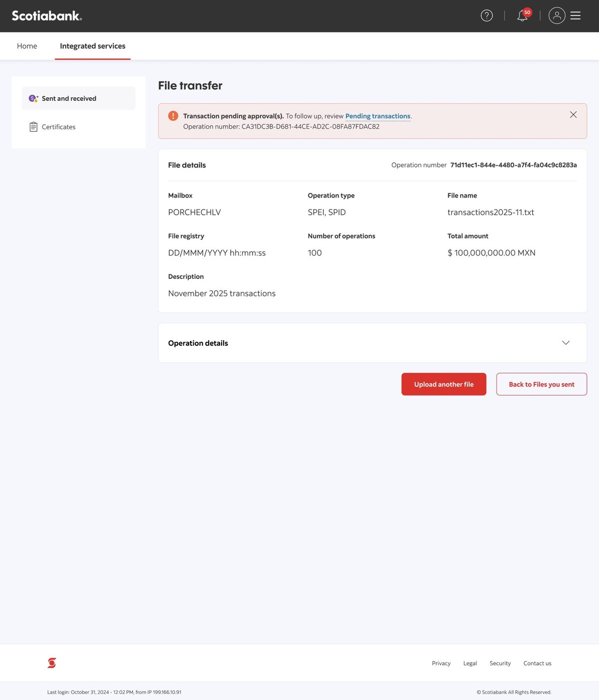Open the help question mark icon
This screenshot has height=700, width=599.
pyautogui.click(x=487, y=15)
